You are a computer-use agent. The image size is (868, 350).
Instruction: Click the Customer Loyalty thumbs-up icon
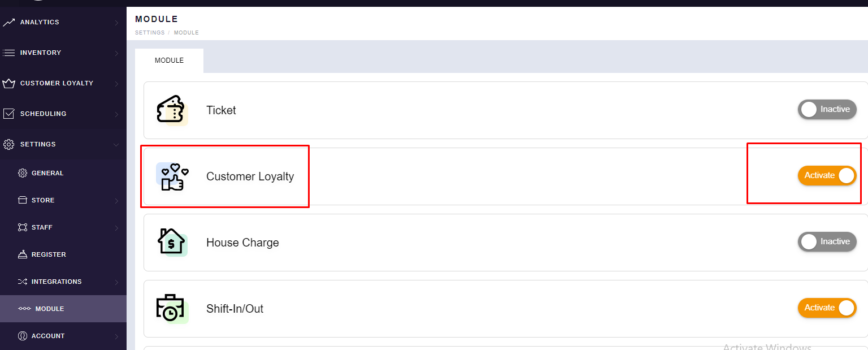coord(172,176)
